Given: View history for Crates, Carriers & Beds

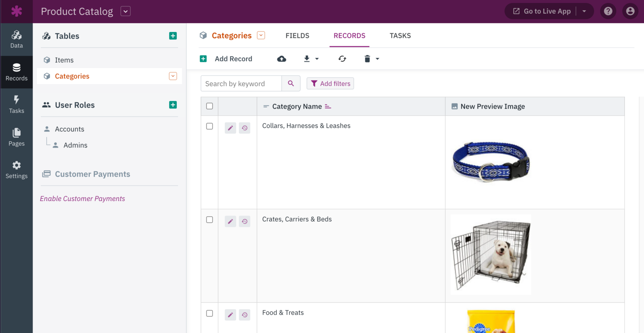Looking at the screenshot, I should tap(245, 221).
